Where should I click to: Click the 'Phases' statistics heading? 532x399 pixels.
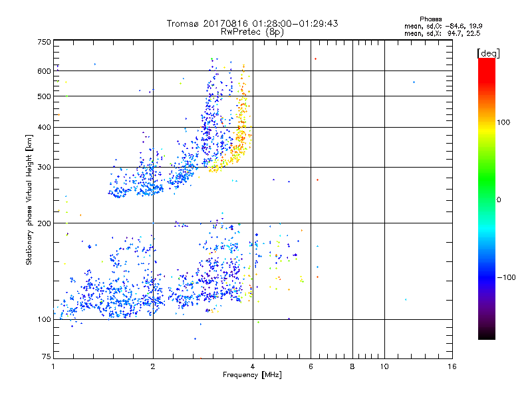point(430,19)
